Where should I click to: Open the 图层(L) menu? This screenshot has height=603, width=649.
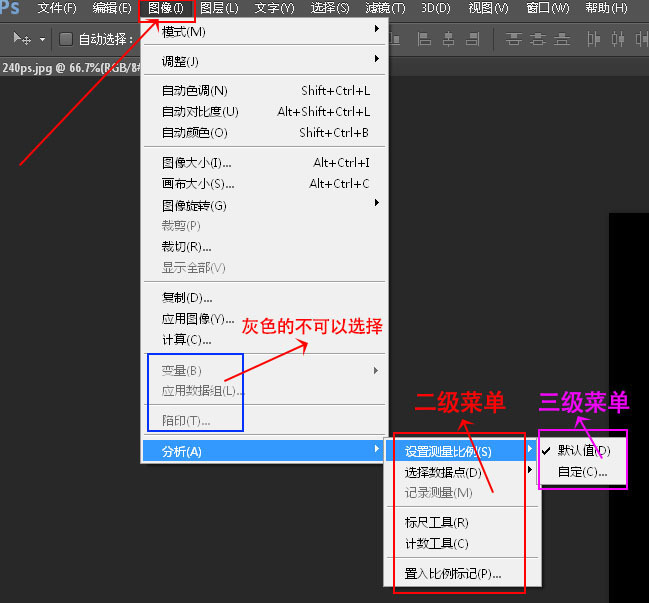coord(219,8)
